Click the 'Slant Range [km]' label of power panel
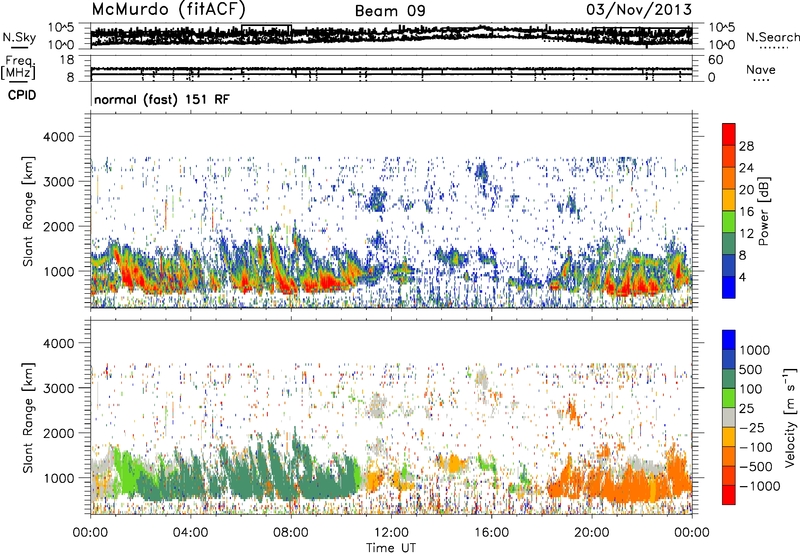This screenshot has height=554, width=800. point(28,211)
